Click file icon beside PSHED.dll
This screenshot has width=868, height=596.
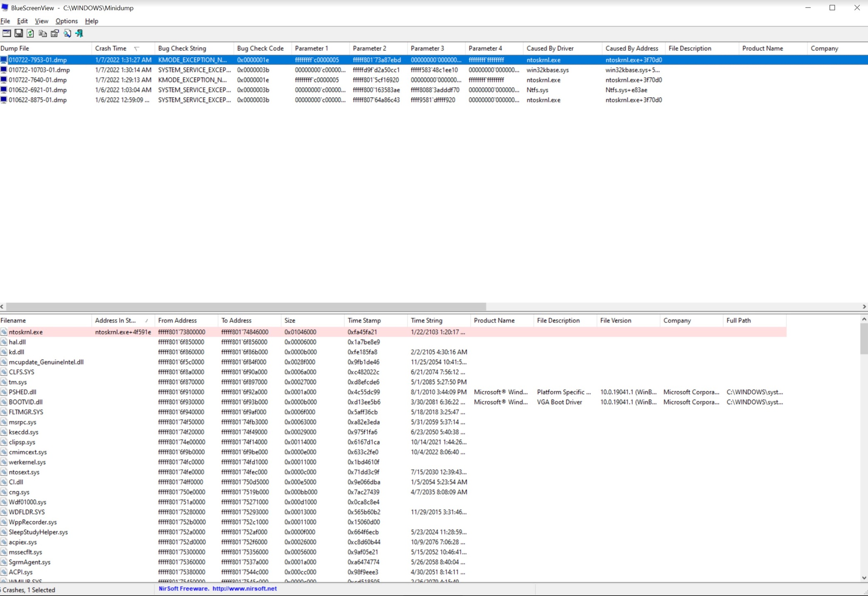[x=4, y=392]
